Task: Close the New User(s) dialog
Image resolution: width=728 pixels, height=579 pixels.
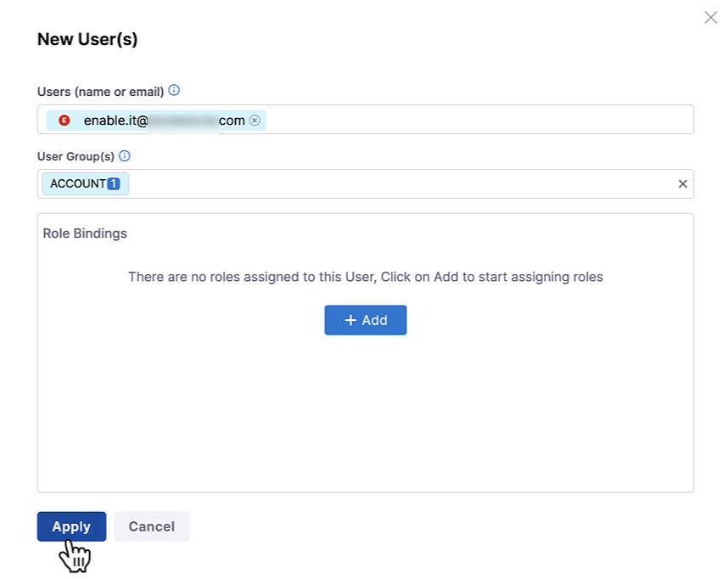Action: 710,17
